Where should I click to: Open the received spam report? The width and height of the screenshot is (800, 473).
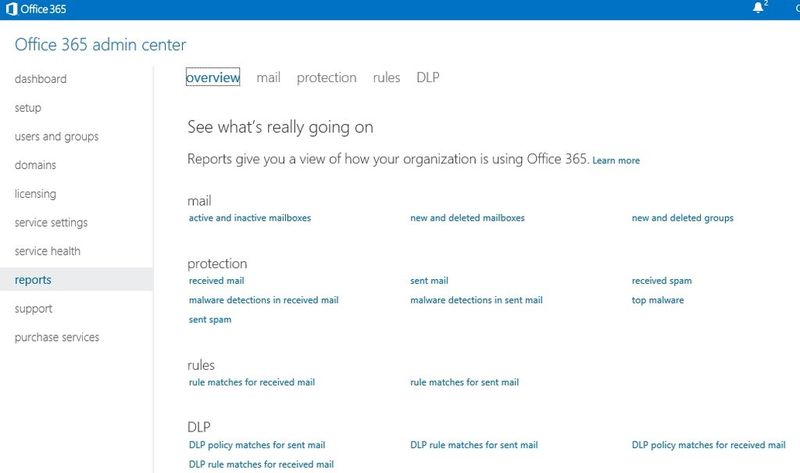[662, 281]
